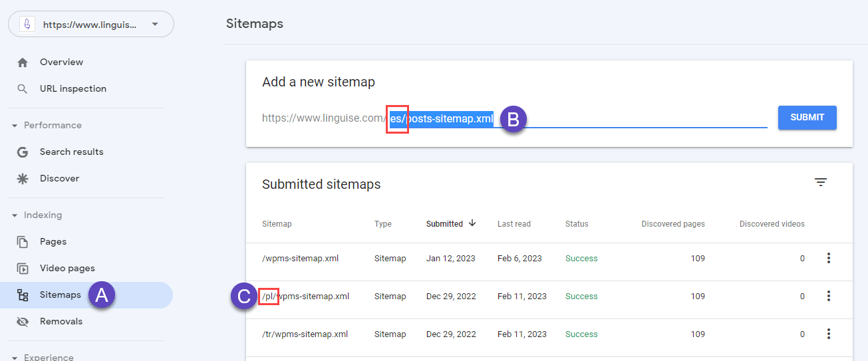Viewport: 868px width, 361px height.
Task: Click last read date Feb 6, 2023
Action: 519,259
